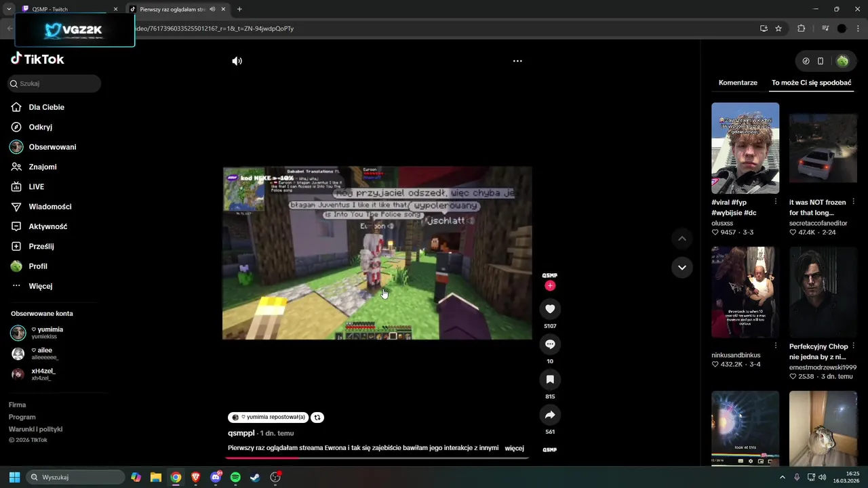Open Steam from the taskbar
The width and height of the screenshot is (868, 488).
255,477
